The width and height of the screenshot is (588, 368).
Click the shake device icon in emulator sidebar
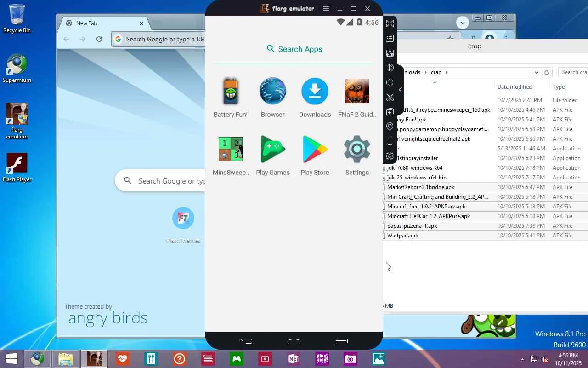tap(390, 141)
